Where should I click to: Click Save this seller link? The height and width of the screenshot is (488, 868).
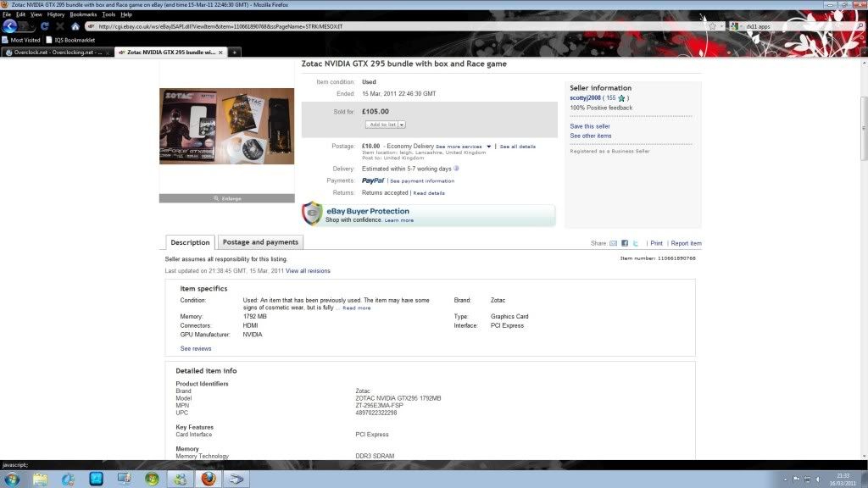click(x=590, y=126)
